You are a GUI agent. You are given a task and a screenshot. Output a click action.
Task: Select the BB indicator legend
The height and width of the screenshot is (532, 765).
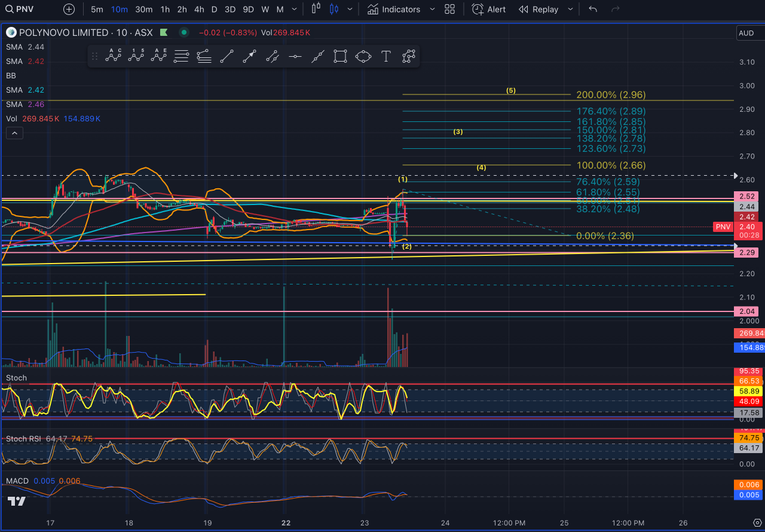(11, 75)
